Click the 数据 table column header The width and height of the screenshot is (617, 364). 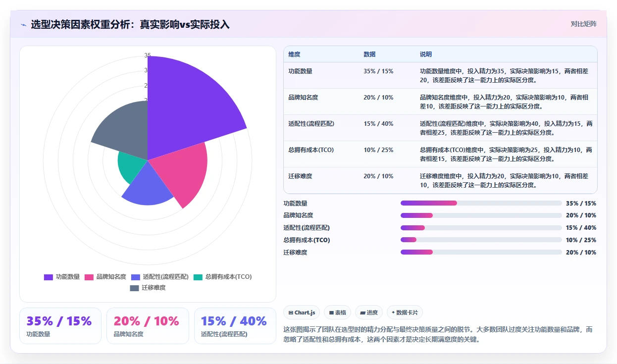(369, 54)
